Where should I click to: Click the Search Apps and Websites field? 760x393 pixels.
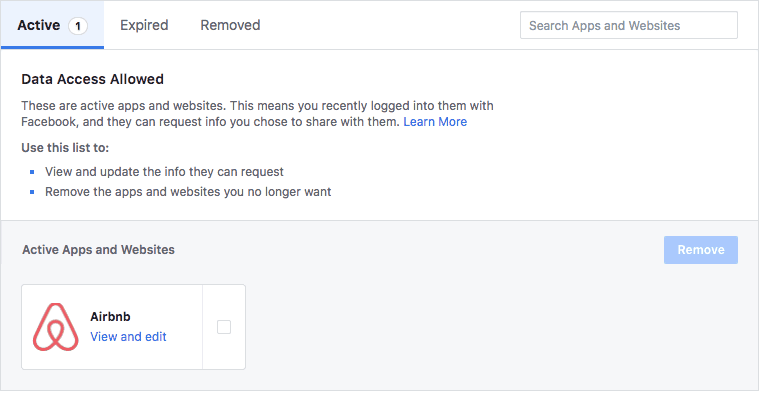[629, 25]
